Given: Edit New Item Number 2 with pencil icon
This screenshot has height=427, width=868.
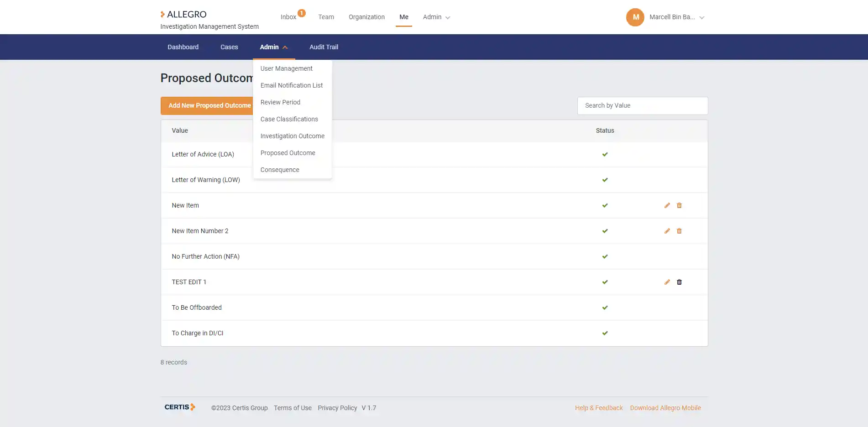Looking at the screenshot, I should coord(667,231).
